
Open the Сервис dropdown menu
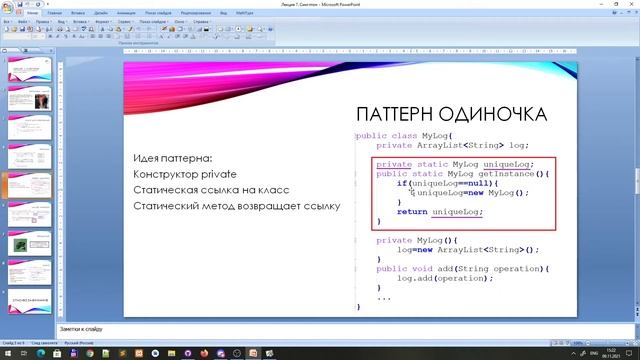(125, 22)
